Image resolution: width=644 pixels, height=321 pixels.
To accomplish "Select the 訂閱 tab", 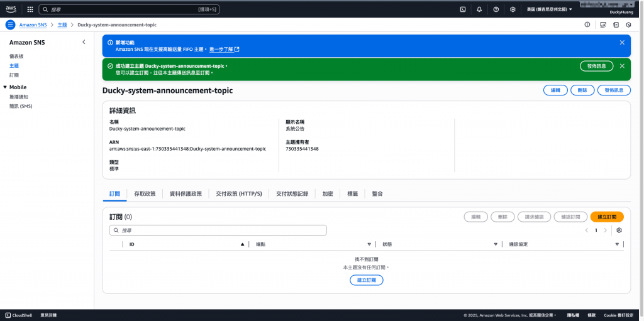I will point(114,193).
